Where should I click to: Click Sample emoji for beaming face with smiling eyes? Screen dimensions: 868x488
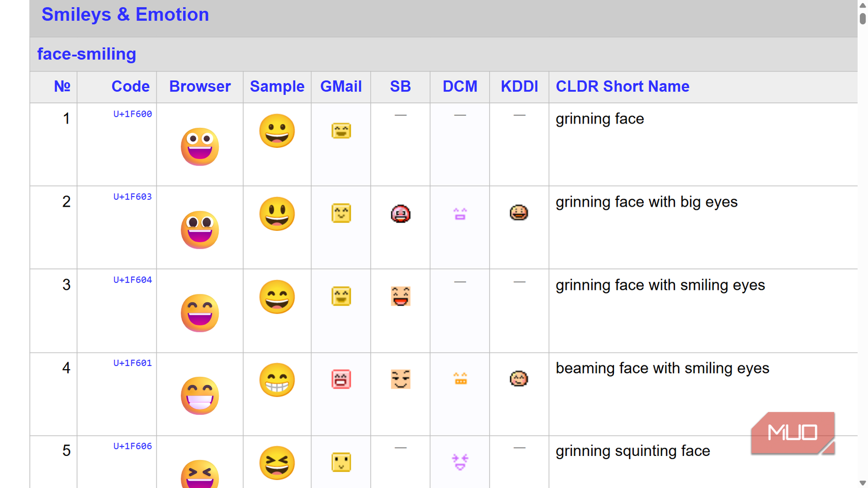click(277, 380)
